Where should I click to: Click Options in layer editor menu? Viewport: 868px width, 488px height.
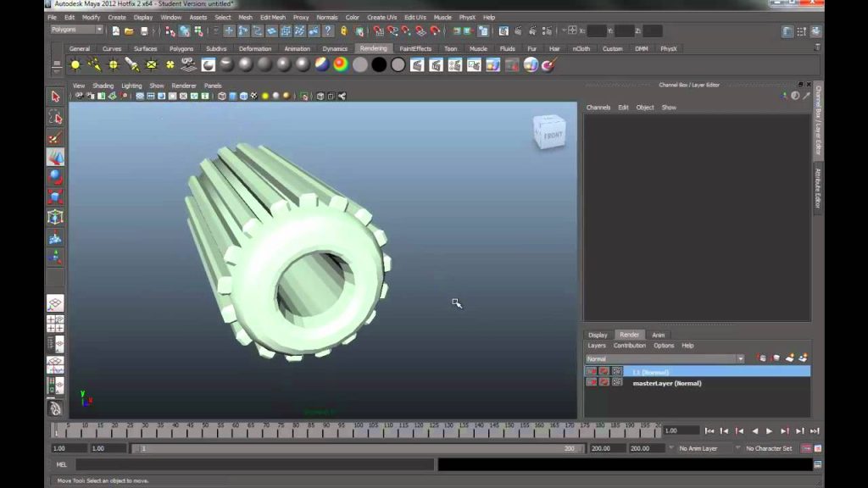coord(664,346)
